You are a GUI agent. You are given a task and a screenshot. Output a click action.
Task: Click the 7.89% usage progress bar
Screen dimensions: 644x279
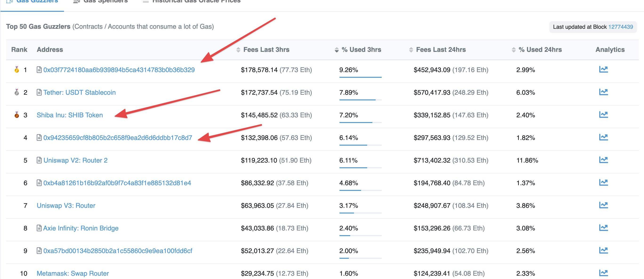(360, 100)
